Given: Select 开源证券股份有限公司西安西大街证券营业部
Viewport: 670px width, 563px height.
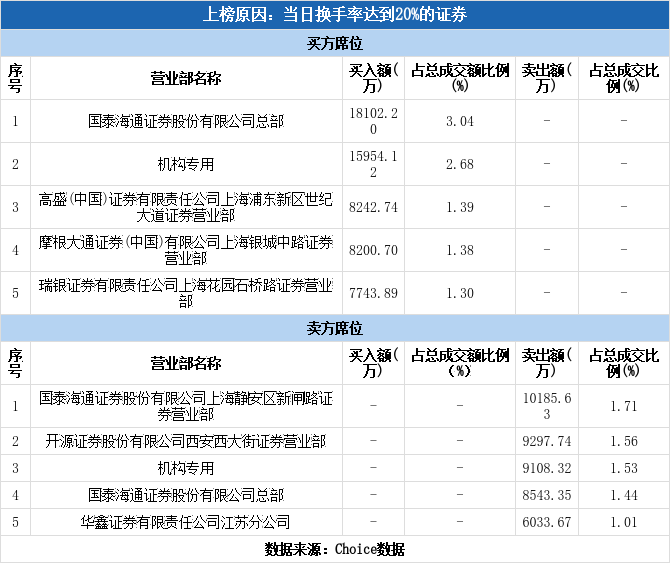Looking at the screenshot, I should tap(186, 441).
